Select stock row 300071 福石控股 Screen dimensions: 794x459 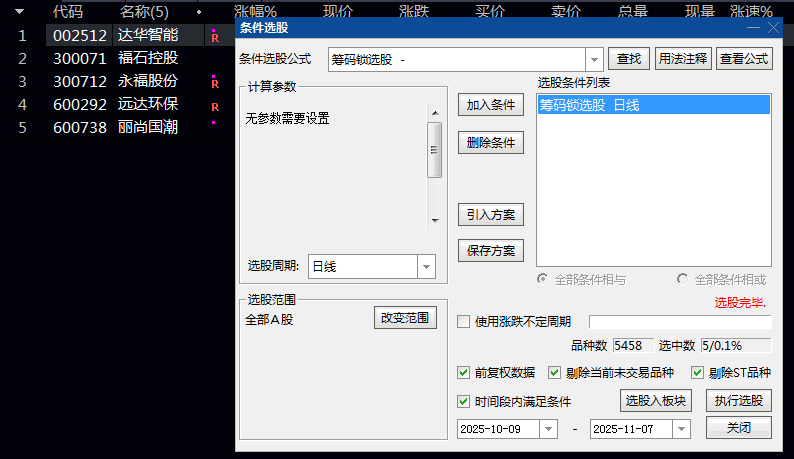pyautogui.click(x=116, y=58)
